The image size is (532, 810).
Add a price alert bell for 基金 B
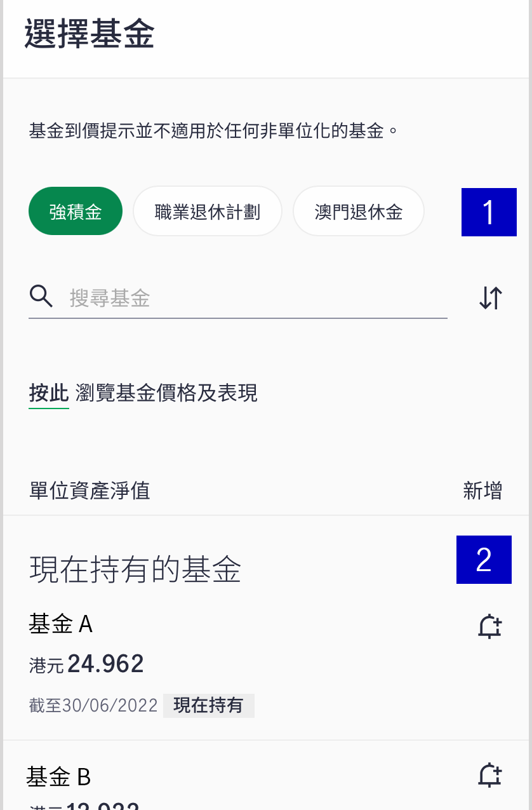(x=489, y=776)
